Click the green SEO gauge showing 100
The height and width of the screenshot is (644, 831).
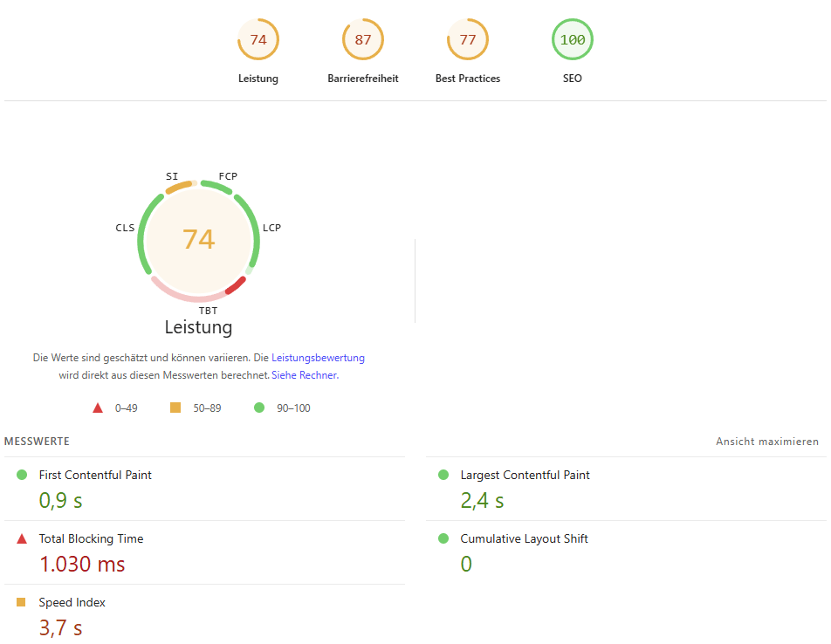point(573,39)
